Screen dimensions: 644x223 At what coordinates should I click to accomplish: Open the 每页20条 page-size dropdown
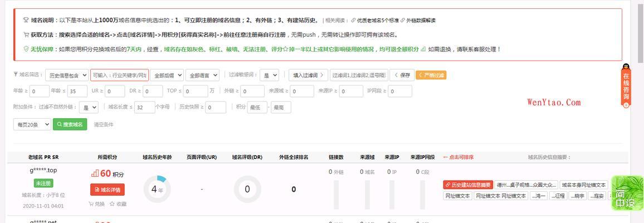[32, 124]
